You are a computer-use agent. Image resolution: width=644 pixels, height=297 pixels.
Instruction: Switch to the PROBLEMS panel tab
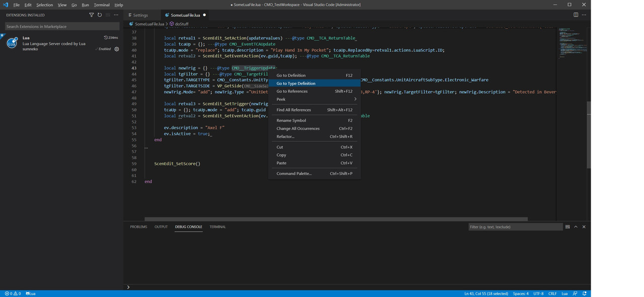click(x=138, y=227)
